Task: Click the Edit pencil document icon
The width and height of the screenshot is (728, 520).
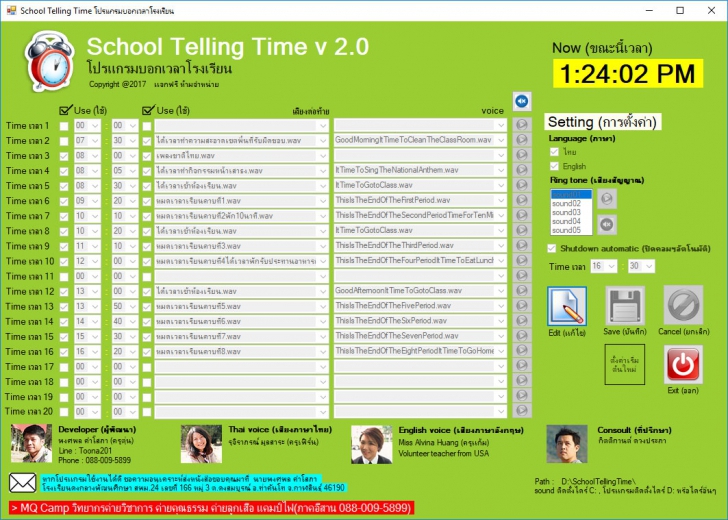Action: point(567,306)
